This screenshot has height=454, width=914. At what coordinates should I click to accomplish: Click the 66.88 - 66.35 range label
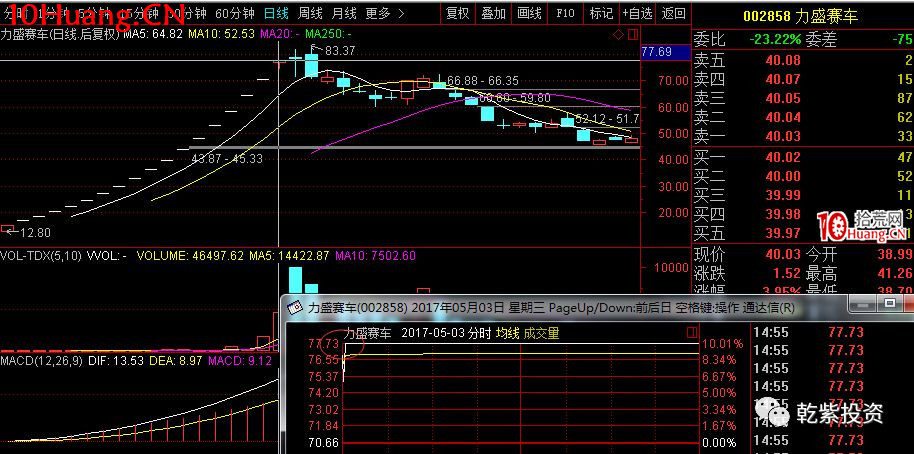[x=483, y=80]
